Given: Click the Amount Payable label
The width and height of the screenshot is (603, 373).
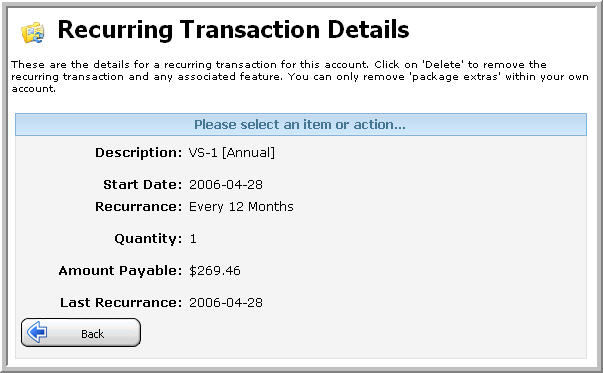Looking at the screenshot, I should tap(120, 271).
